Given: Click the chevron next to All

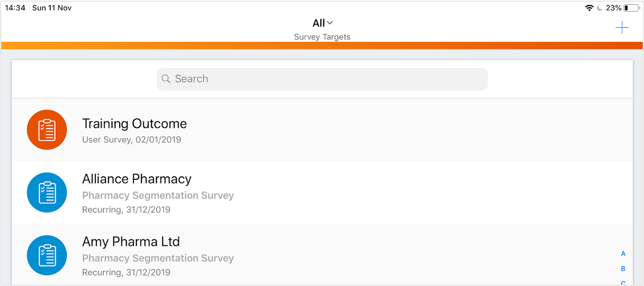Looking at the screenshot, I should coord(330,23).
